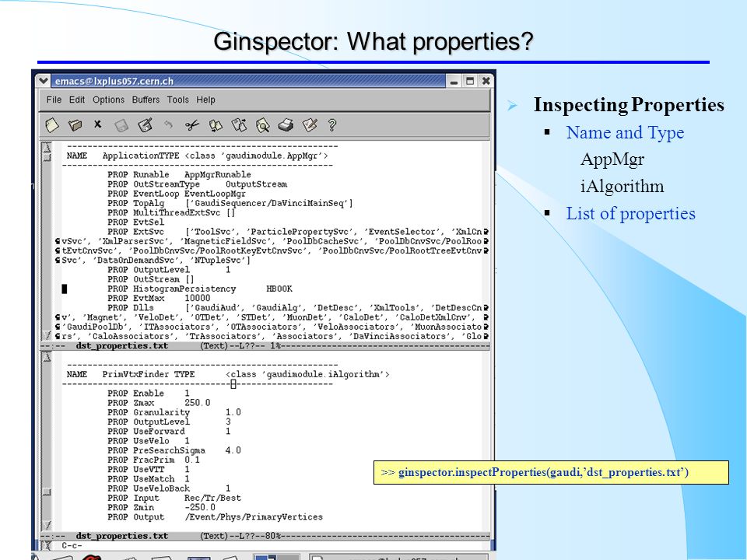Click the 'PROP Zmin -250.0' line
This screenshot has height=560, width=747.
[162, 508]
